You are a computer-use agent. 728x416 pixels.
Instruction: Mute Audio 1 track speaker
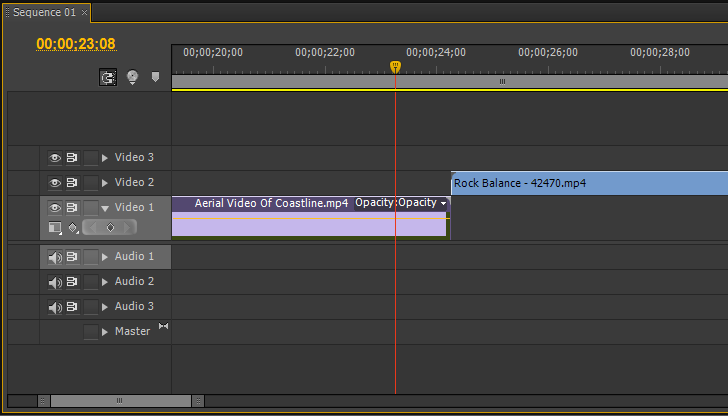[55, 257]
